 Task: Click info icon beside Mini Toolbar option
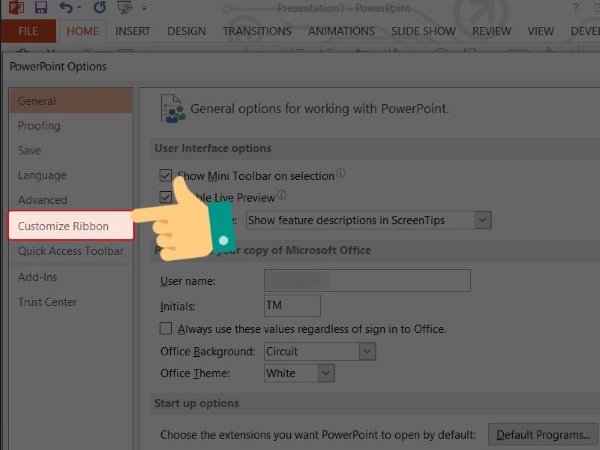point(341,174)
